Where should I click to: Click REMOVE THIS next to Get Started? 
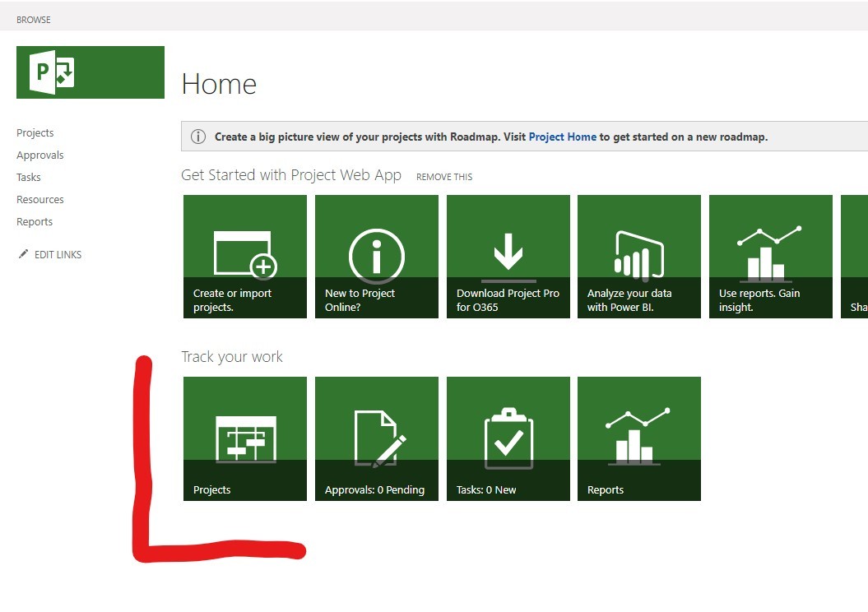pyautogui.click(x=444, y=177)
